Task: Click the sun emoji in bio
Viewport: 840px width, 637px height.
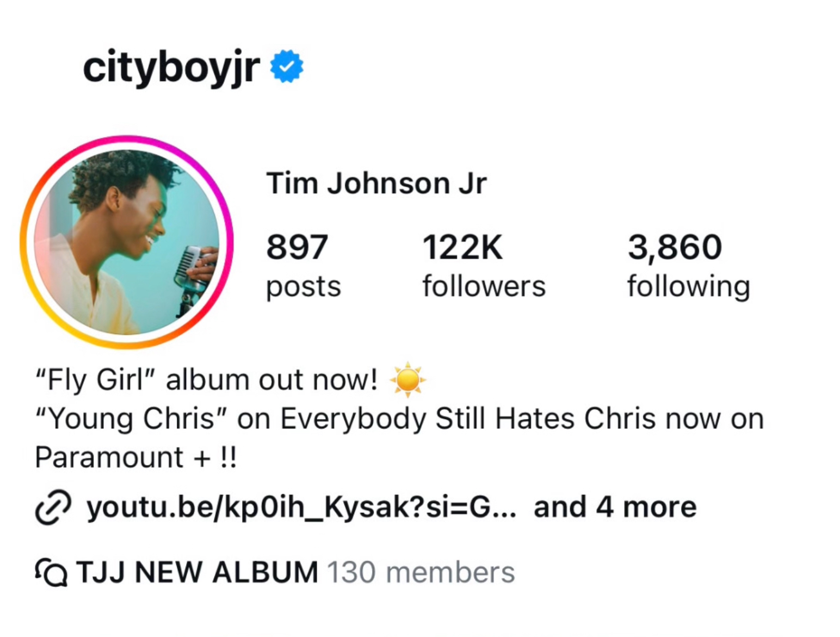Action: pyautogui.click(x=408, y=379)
